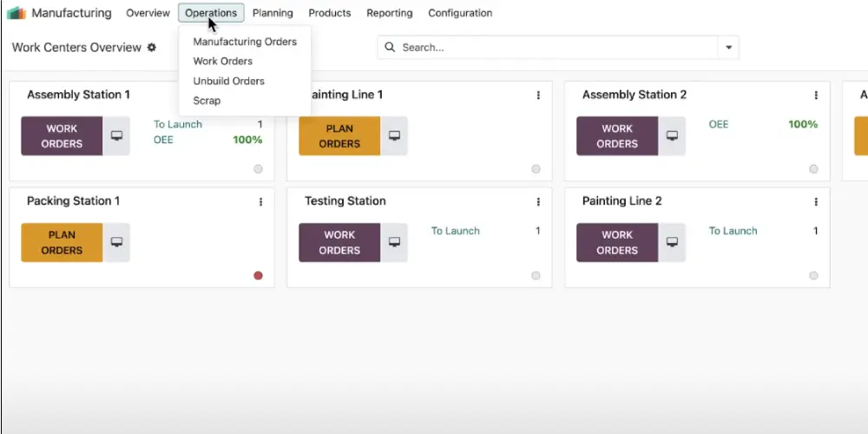Open tablet view icon for Painting Line 1
The height and width of the screenshot is (434, 868).
394,135
